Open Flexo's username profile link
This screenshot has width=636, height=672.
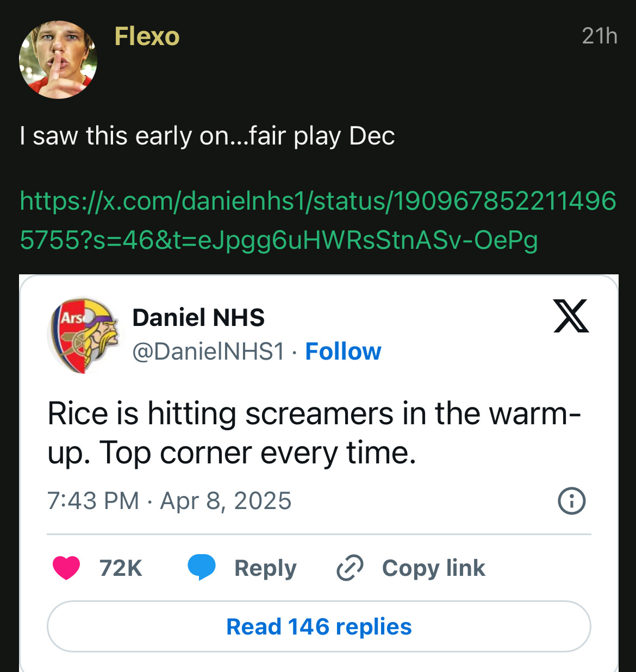(147, 37)
